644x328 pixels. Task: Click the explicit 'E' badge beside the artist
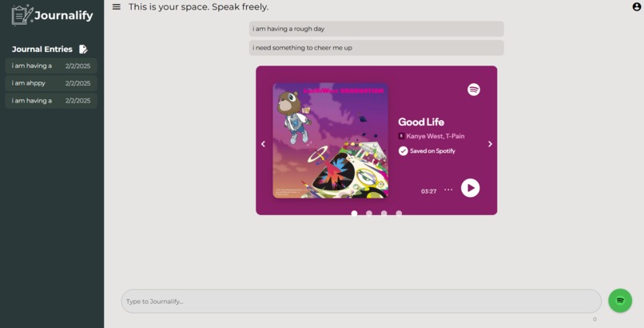coord(401,136)
